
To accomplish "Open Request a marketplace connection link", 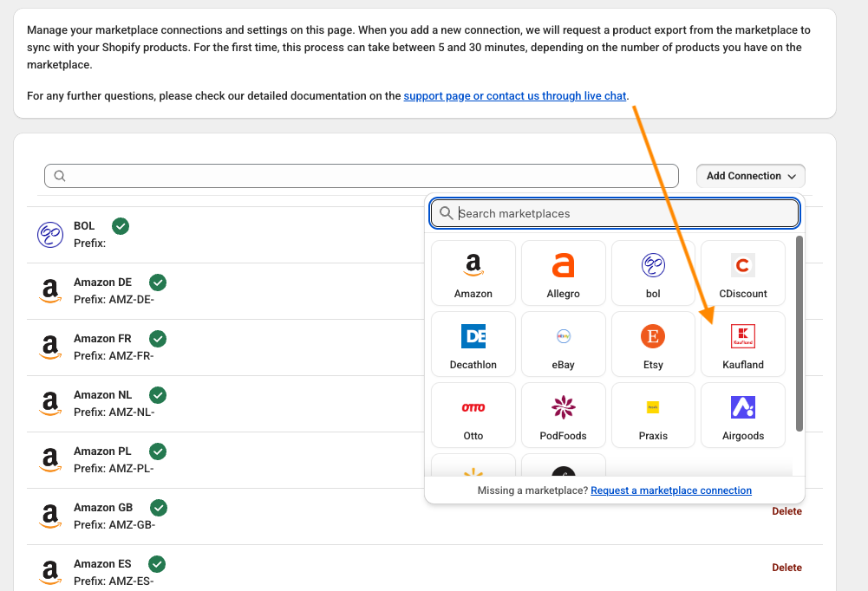I will click(x=671, y=490).
